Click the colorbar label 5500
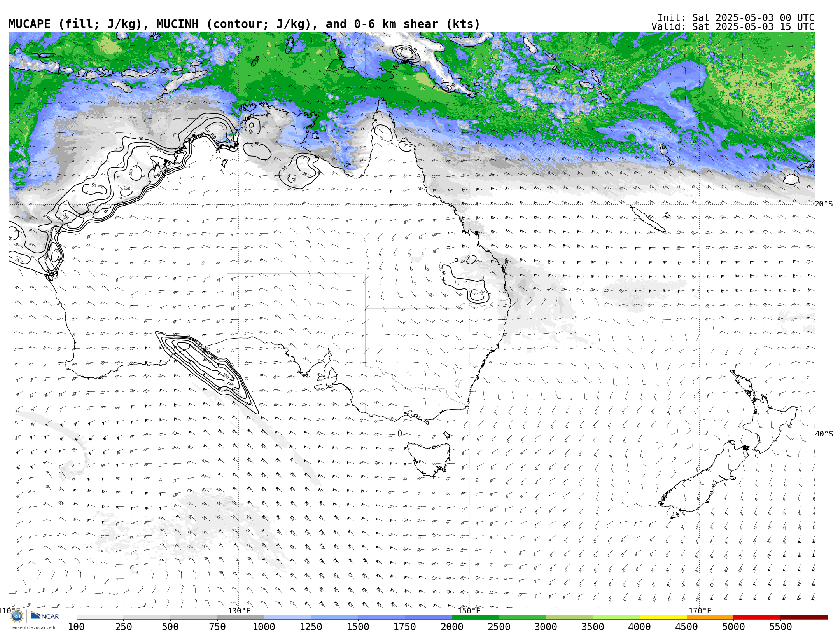This screenshot has height=632, width=840. click(780, 627)
